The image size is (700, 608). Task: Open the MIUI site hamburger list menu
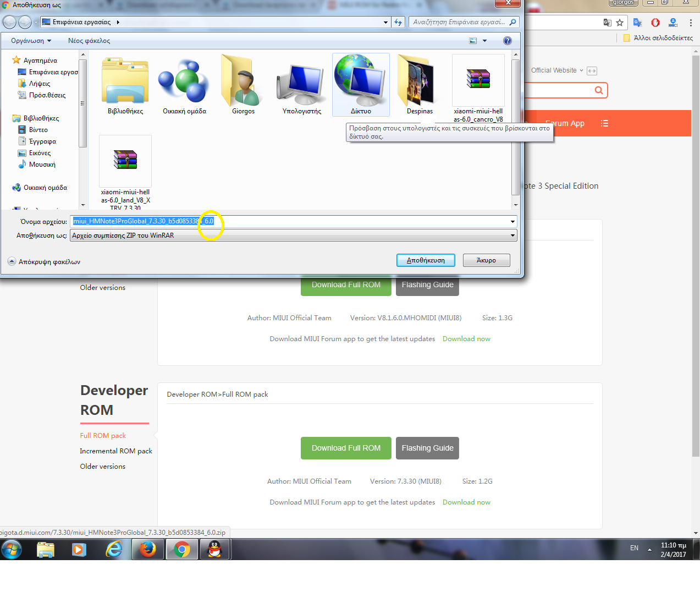604,123
